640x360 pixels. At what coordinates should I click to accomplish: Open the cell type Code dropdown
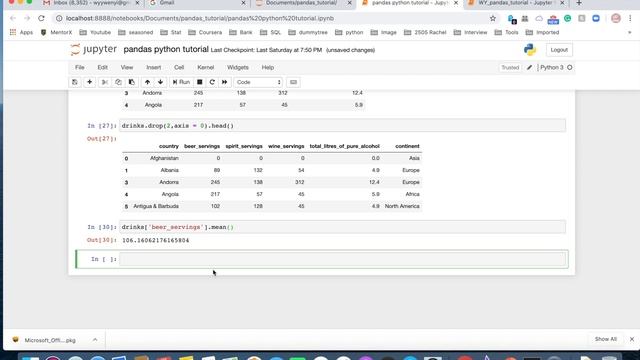[258, 82]
